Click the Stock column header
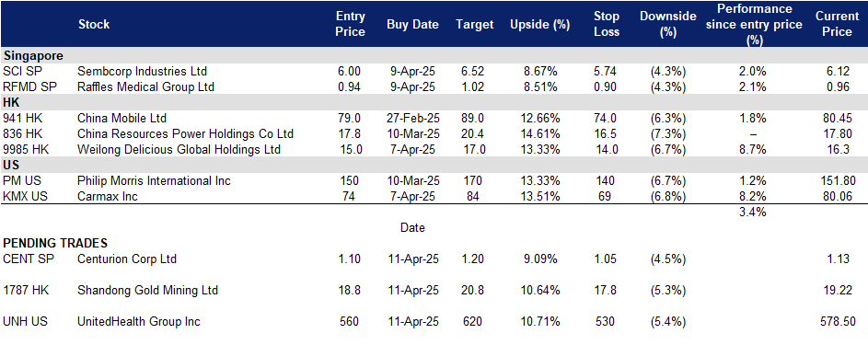 point(94,24)
